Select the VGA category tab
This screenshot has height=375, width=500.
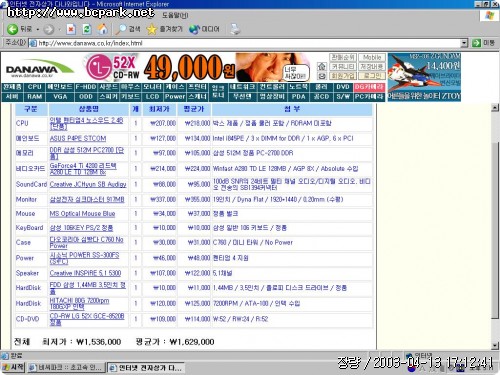coord(60,97)
